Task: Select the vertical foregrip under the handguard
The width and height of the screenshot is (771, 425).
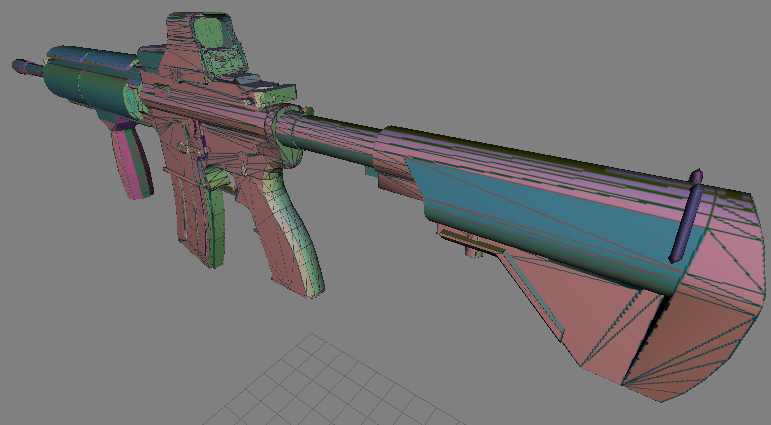Action: (129, 158)
